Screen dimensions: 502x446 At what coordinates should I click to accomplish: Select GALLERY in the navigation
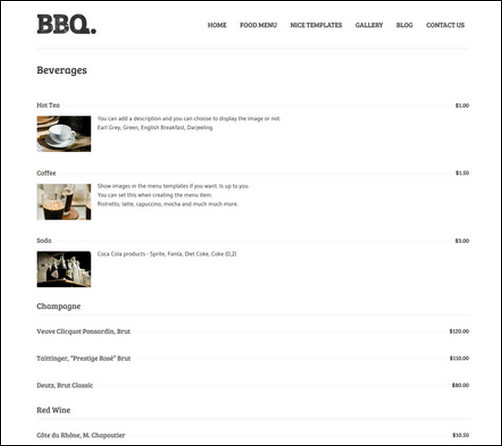click(x=369, y=25)
